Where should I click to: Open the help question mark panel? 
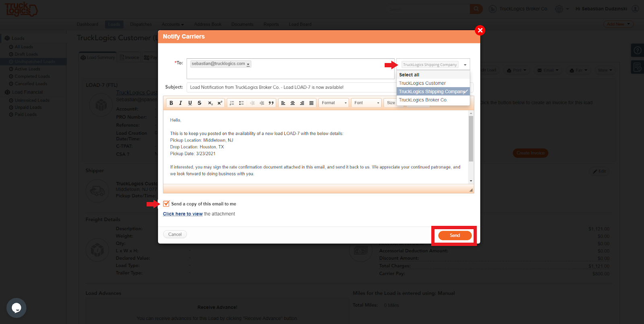638,50
